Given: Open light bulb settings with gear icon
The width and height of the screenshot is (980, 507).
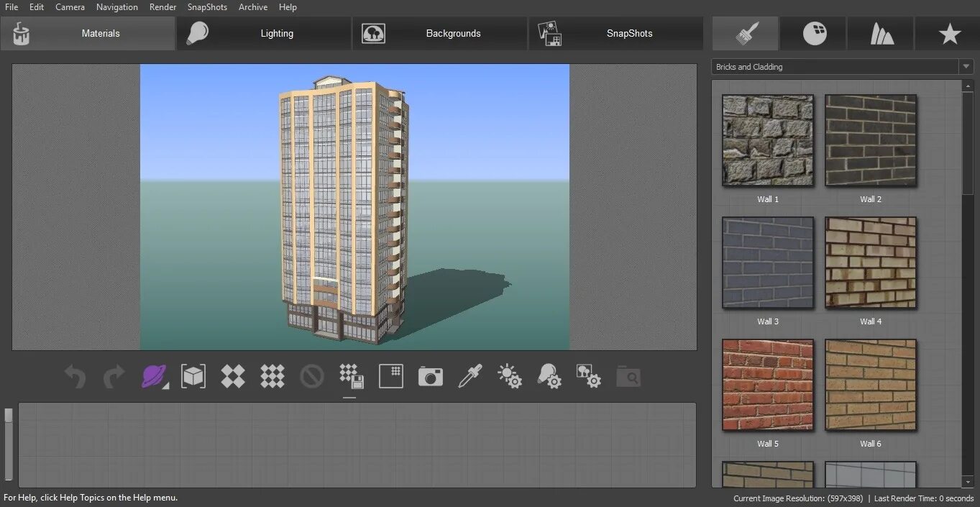Looking at the screenshot, I should 549,376.
